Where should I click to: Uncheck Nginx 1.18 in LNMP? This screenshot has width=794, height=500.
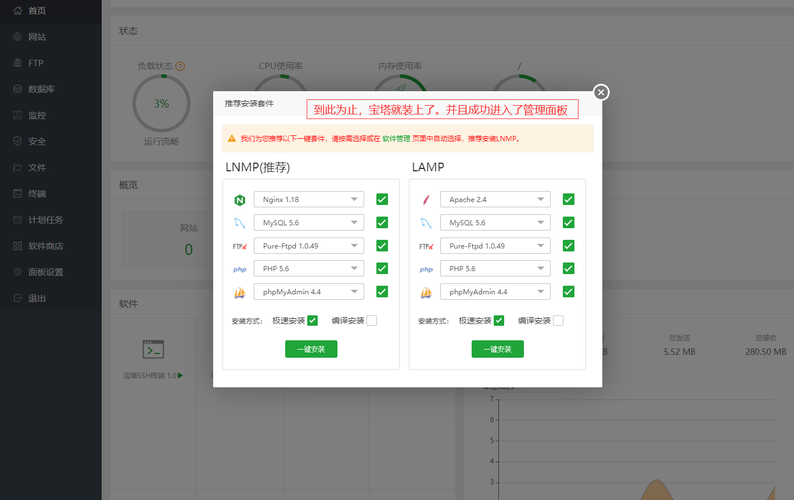[382, 199]
